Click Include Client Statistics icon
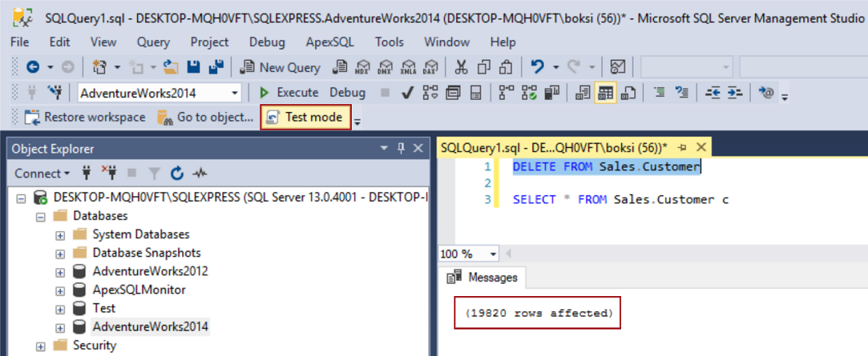 pyautogui.click(x=551, y=93)
